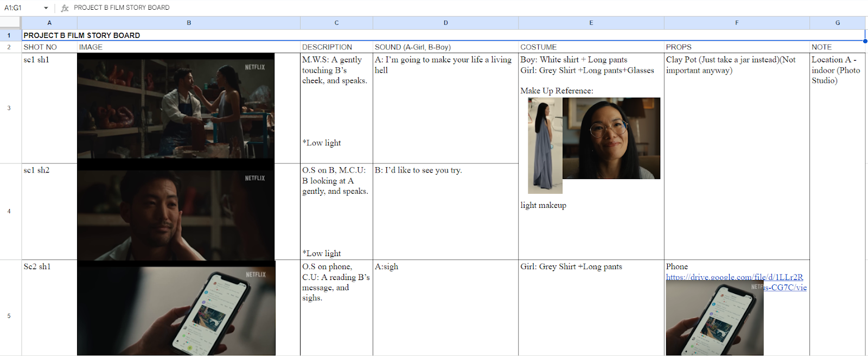The image size is (868, 356).
Task: Click the blue selection fill handle at row 1 right edge
Action: click(865, 41)
